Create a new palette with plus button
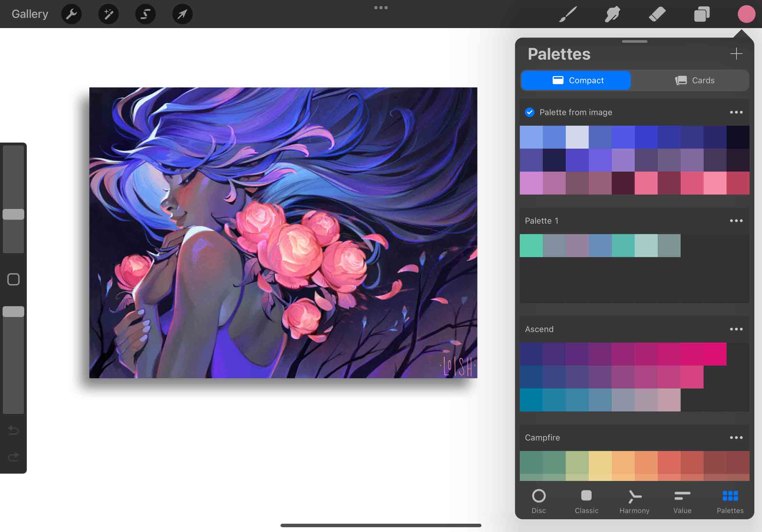762x532 pixels. pos(736,53)
